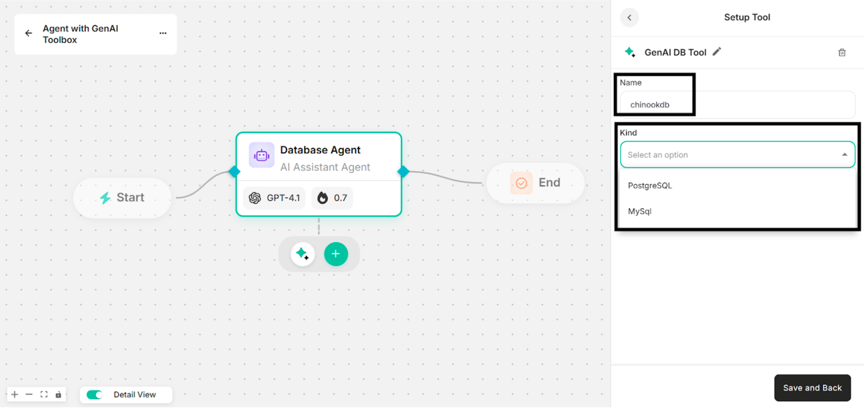Choose PostgreSQL from the Kind list

click(737, 186)
